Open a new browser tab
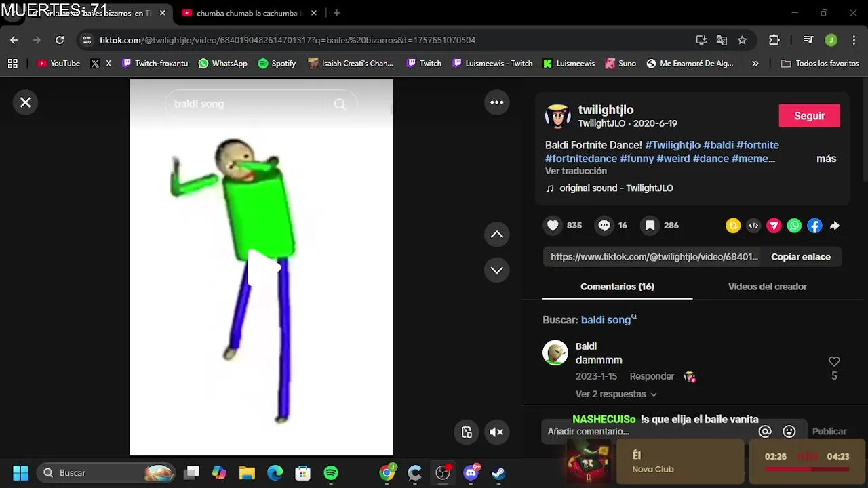868x488 pixels. click(x=336, y=13)
